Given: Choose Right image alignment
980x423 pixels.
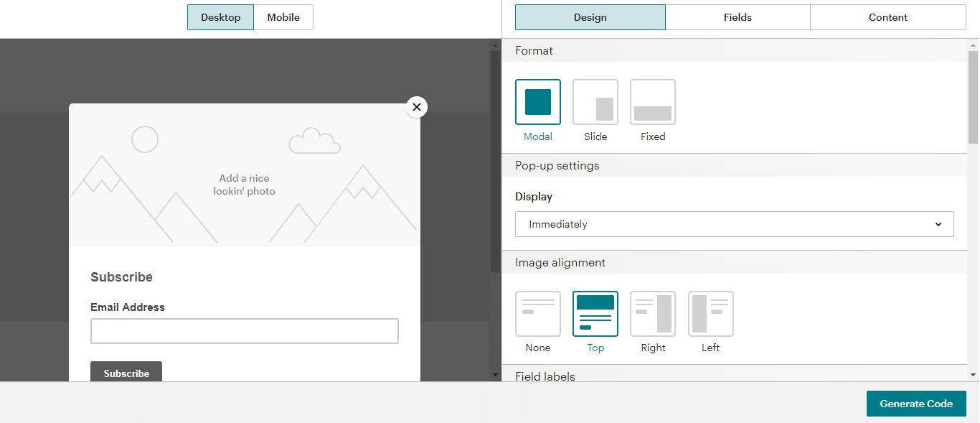Looking at the screenshot, I should point(652,313).
